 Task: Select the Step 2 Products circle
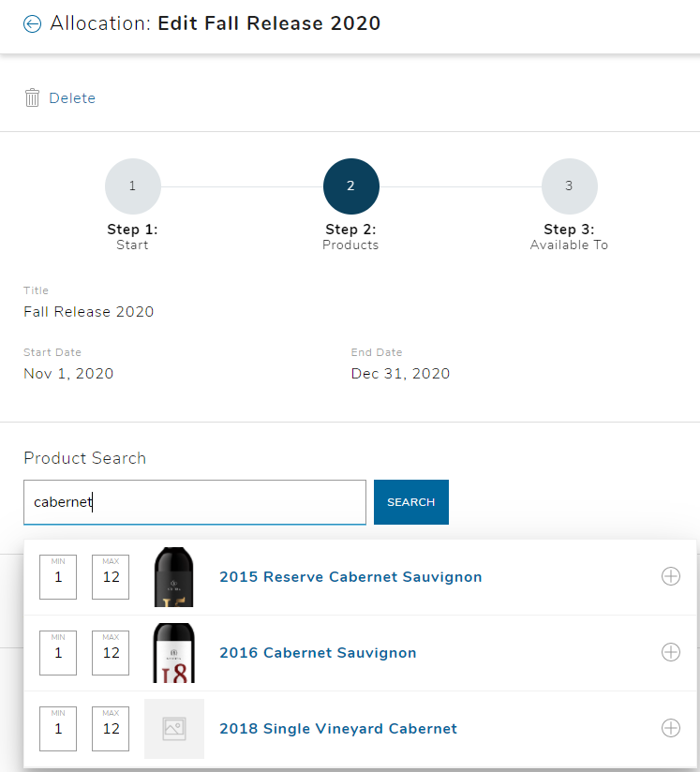coord(350,186)
